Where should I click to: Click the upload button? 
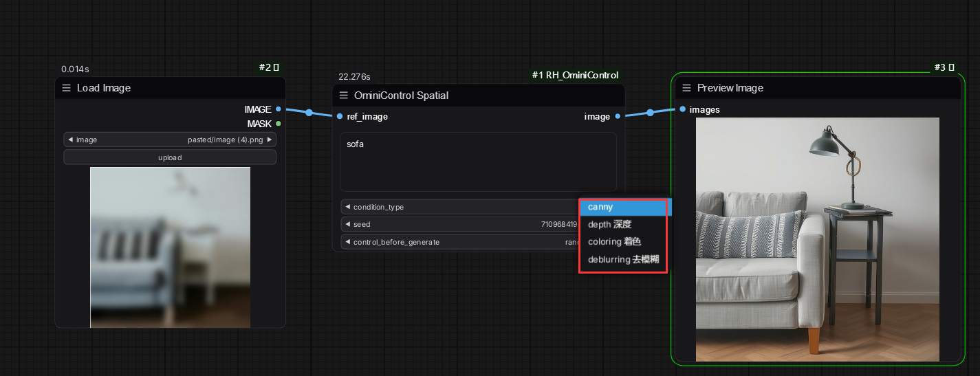click(x=170, y=157)
